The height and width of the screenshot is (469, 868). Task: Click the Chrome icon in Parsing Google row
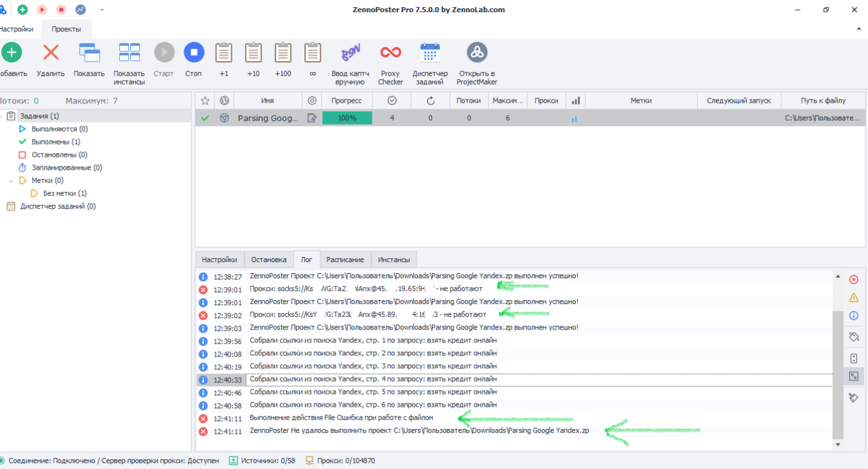pyautogui.click(x=224, y=118)
